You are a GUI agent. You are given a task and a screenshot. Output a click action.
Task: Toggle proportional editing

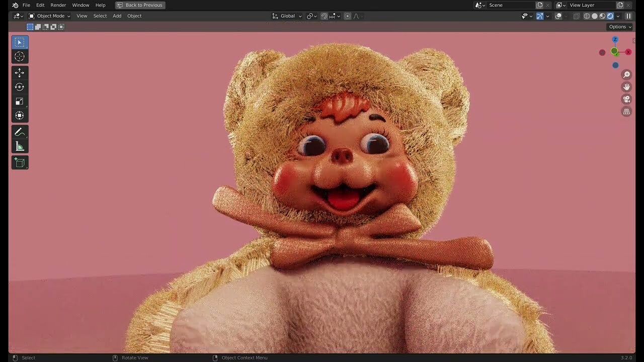(x=347, y=16)
